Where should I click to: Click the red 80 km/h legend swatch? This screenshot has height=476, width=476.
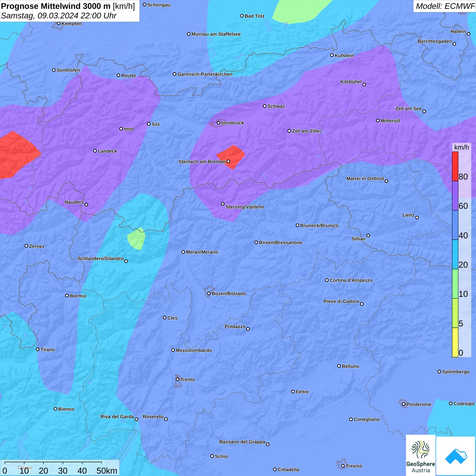455,166
